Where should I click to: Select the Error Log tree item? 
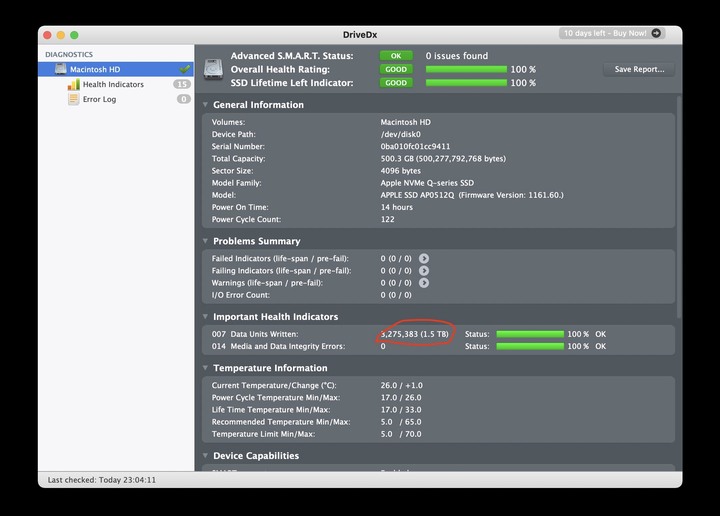(116, 99)
